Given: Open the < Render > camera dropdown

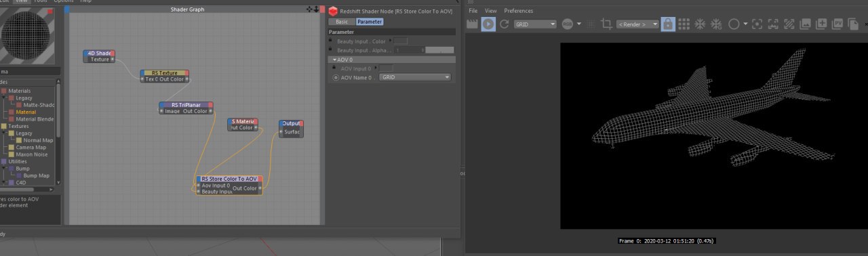Looking at the screenshot, I should pos(637,24).
